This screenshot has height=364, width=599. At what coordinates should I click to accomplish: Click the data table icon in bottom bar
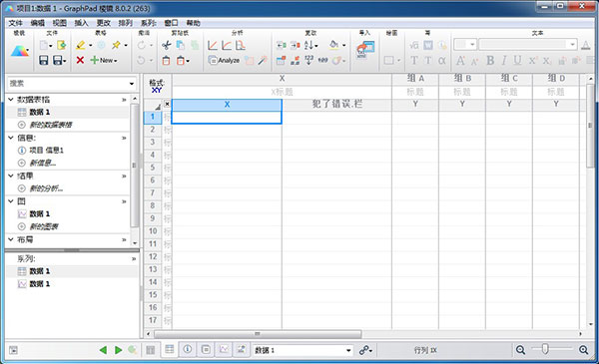pos(170,349)
